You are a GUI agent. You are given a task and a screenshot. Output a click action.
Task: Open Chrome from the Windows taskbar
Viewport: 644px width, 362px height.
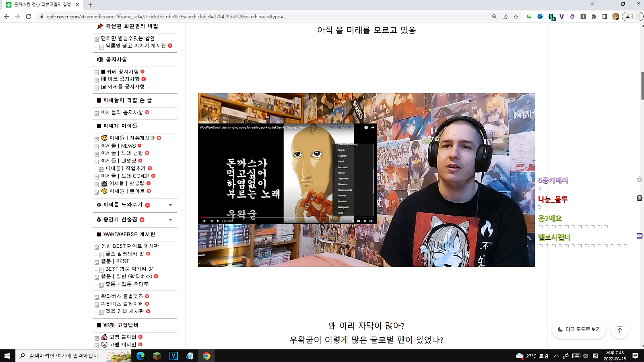pyautogui.click(x=206, y=356)
